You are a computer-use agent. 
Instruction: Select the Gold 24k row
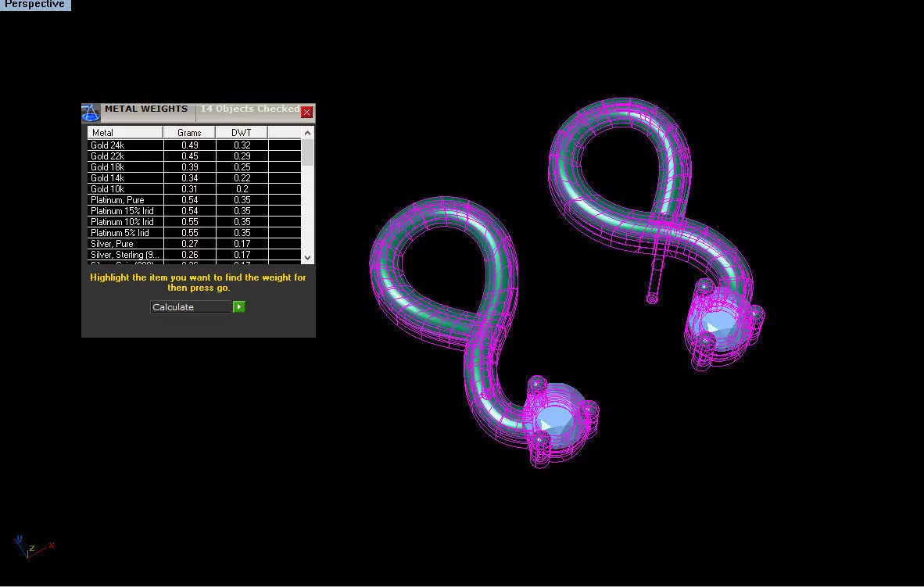[x=195, y=145]
